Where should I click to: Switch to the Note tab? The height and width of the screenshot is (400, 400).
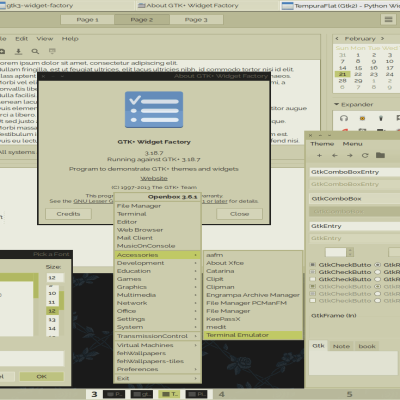[341, 346]
